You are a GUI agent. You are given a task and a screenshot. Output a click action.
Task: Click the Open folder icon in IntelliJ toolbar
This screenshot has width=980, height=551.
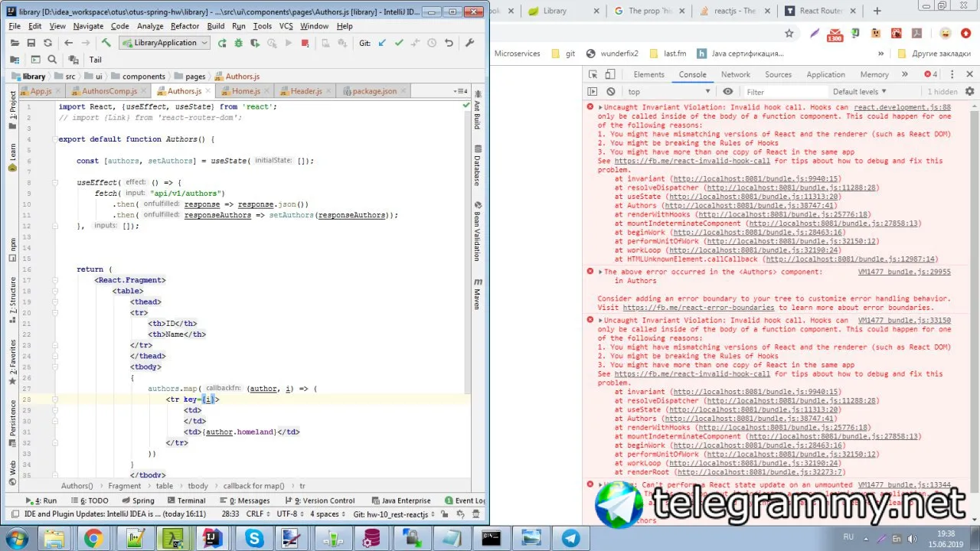point(15,43)
